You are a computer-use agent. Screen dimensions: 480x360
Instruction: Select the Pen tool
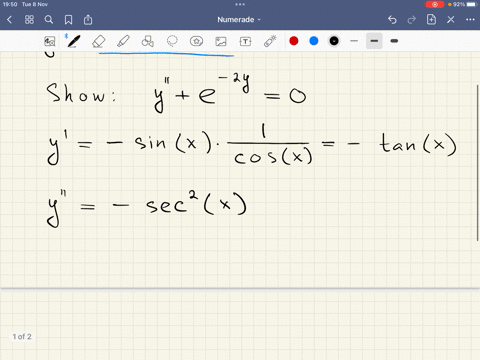coord(74,41)
